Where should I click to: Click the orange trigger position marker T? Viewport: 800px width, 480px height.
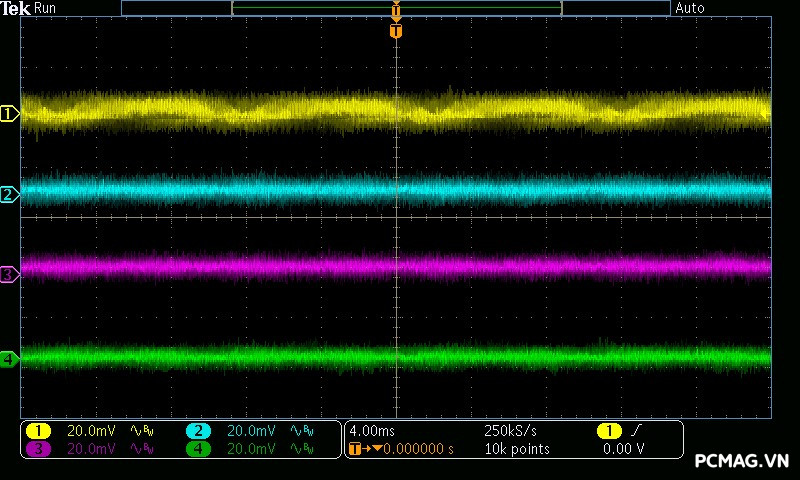[396, 31]
